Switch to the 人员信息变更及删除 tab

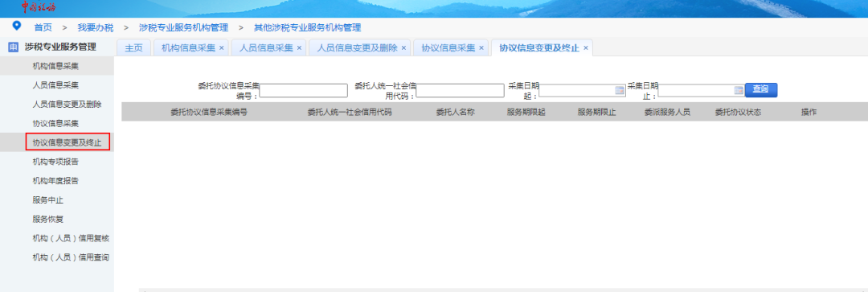tap(357, 48)
